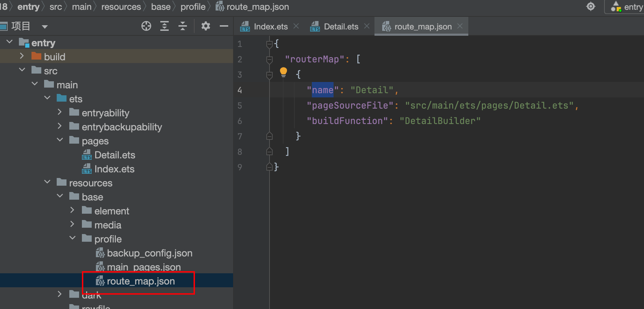The image size is (644, 309).
Task: Close the Index.ets tab
Action: [x=296, y=26]
